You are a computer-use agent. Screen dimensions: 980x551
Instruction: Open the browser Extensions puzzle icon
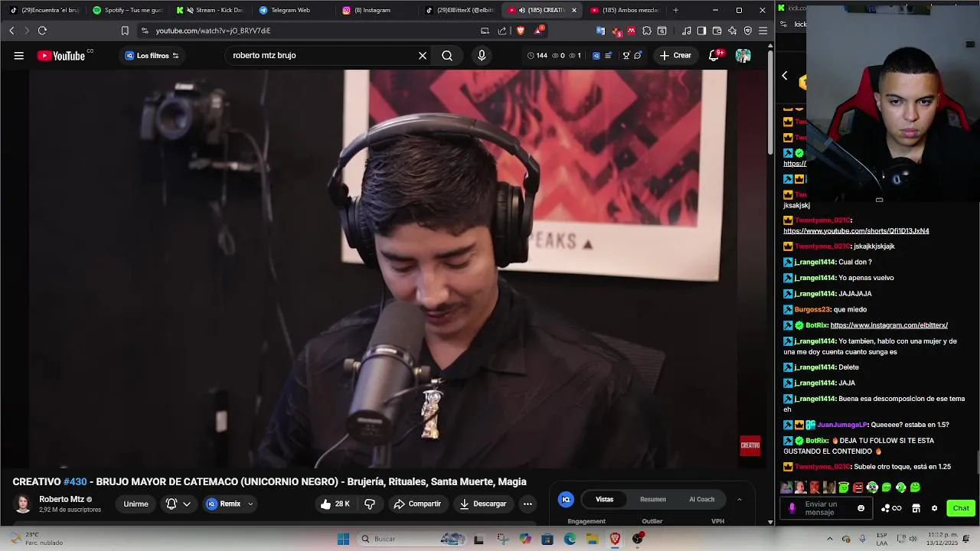click(x=647, y=31)
